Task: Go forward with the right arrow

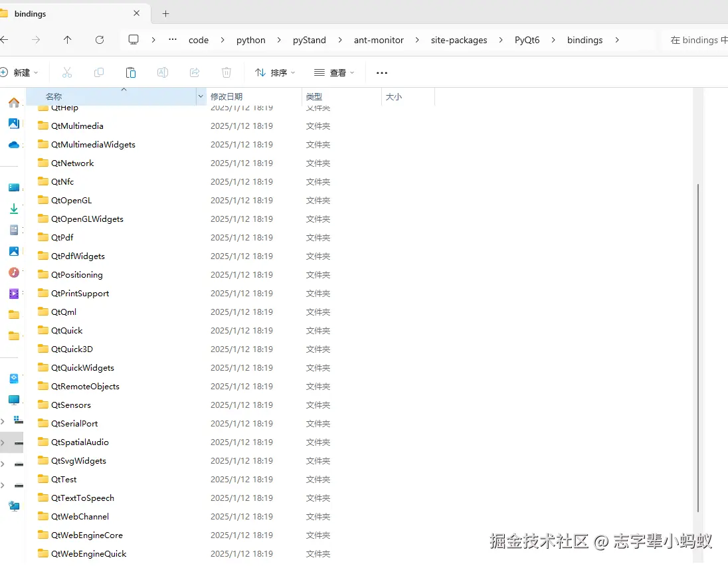Action: (x=36, y=40)
